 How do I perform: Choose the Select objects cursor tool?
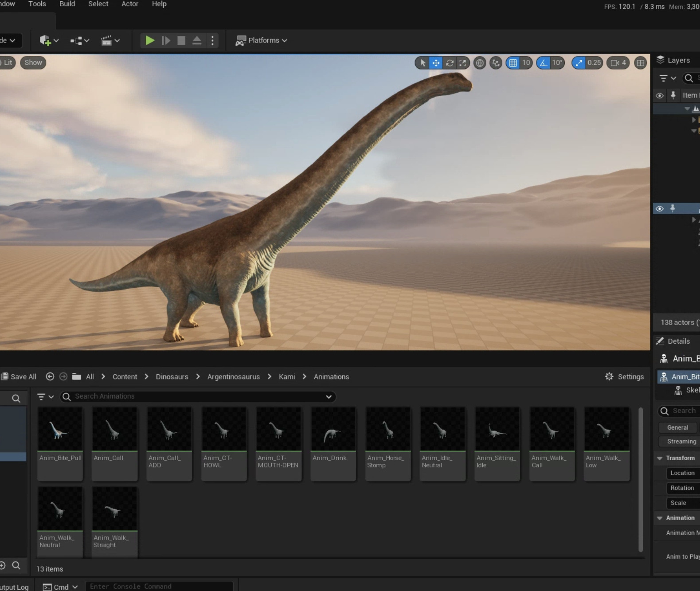pyautogui.click(x=422, y=63)
